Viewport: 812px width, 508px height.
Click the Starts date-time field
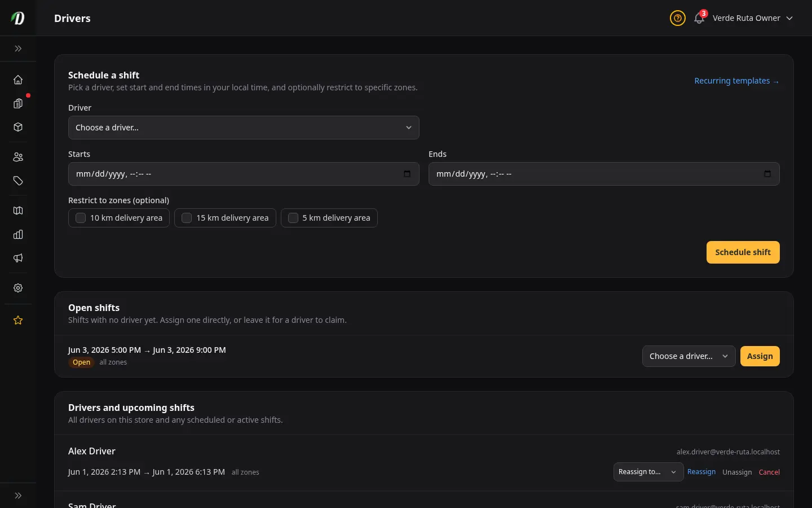tap(244, 174)
